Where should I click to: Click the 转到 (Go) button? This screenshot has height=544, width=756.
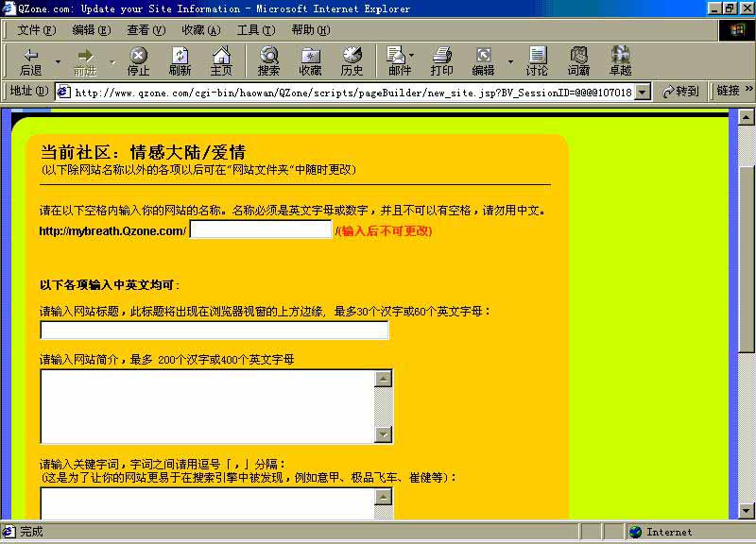pos(679,92)
